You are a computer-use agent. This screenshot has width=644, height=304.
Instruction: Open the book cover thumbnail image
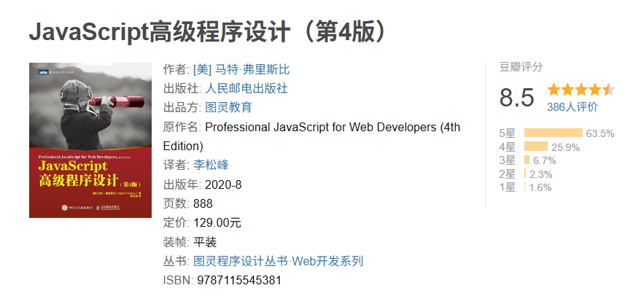tap(90, 140)
